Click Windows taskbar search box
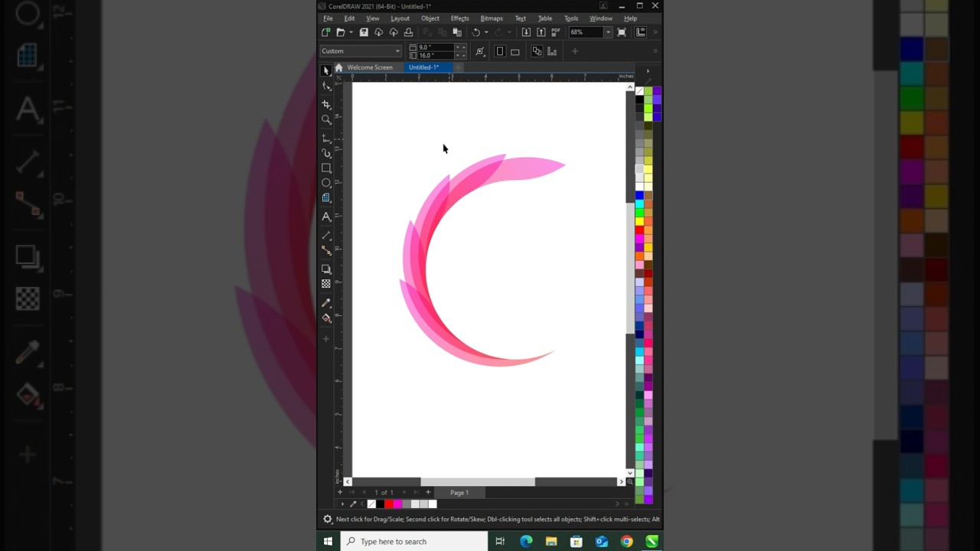 (413, 541)
